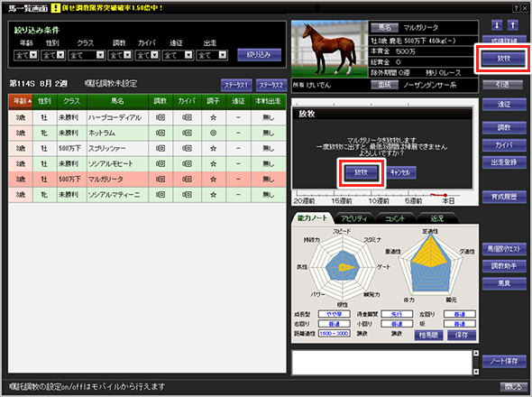Confirm 放牧 in the dialog
532x397 pixels.
tap(361, 172)
